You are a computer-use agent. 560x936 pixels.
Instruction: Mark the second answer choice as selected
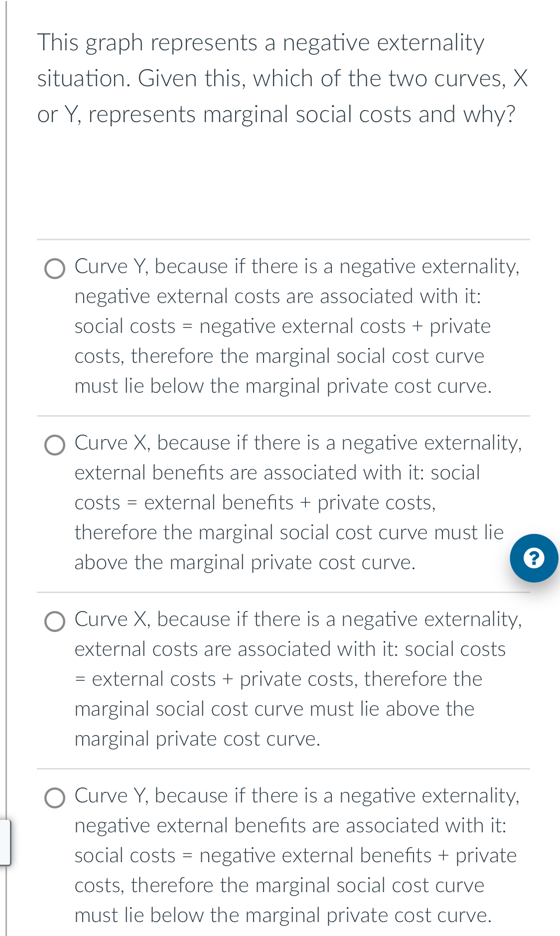pyautogui.click(x=55, y=445)
